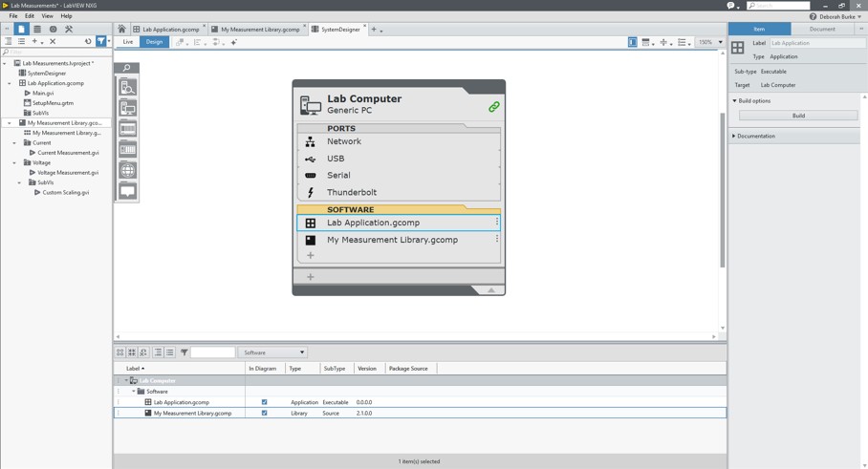Open the network globe palette category
The height and width of the screenshot is (469, 868).
point(127,170)
